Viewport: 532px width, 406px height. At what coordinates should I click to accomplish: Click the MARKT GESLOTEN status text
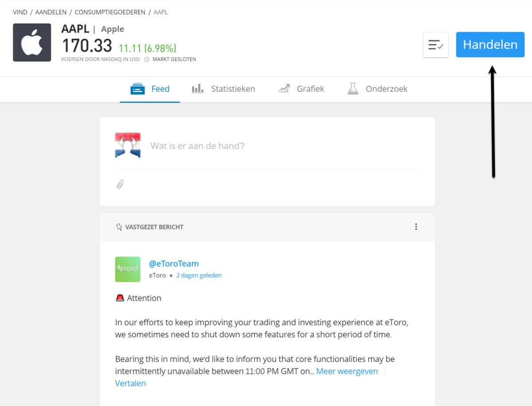(174, 59)
